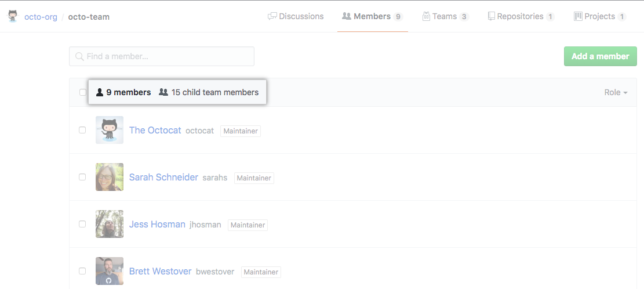This screenshot has width=644, height=289.
Task: Check the box beside The Octocat
Action: pos(82,130)
